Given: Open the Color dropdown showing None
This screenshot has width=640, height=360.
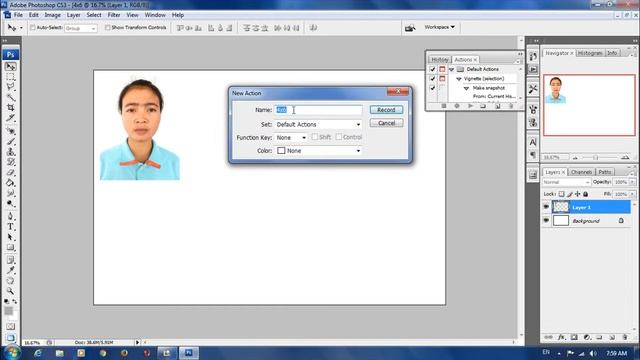Looking at the screenshot, I should [x=318, y=151].
